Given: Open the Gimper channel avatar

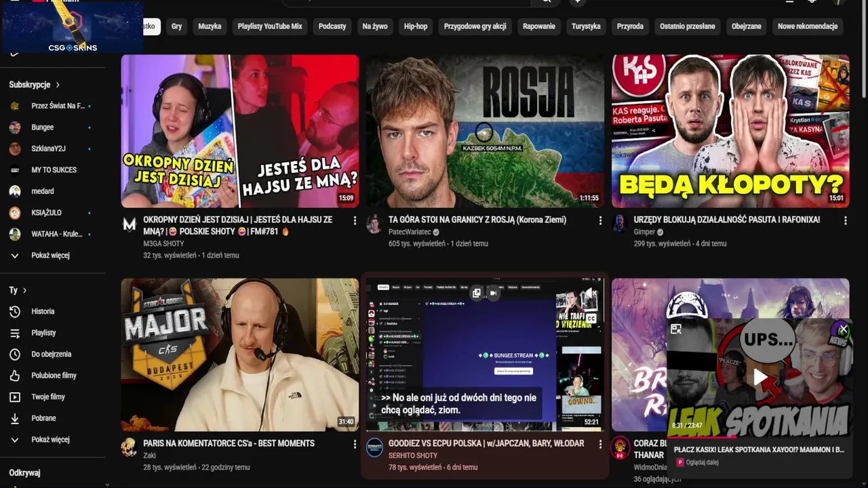Looking at the screenshot, I should [620, 224].
